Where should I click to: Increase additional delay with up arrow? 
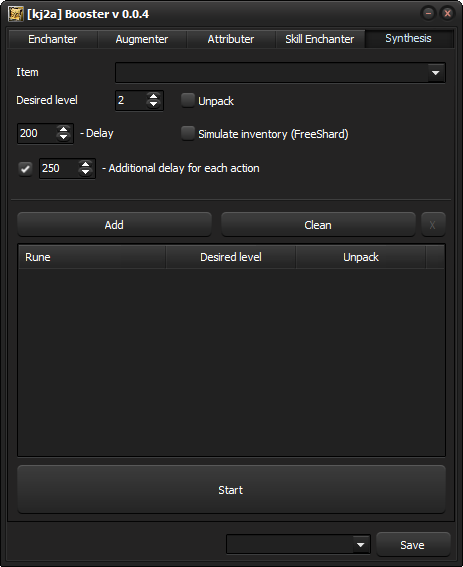tap(86, 164)
